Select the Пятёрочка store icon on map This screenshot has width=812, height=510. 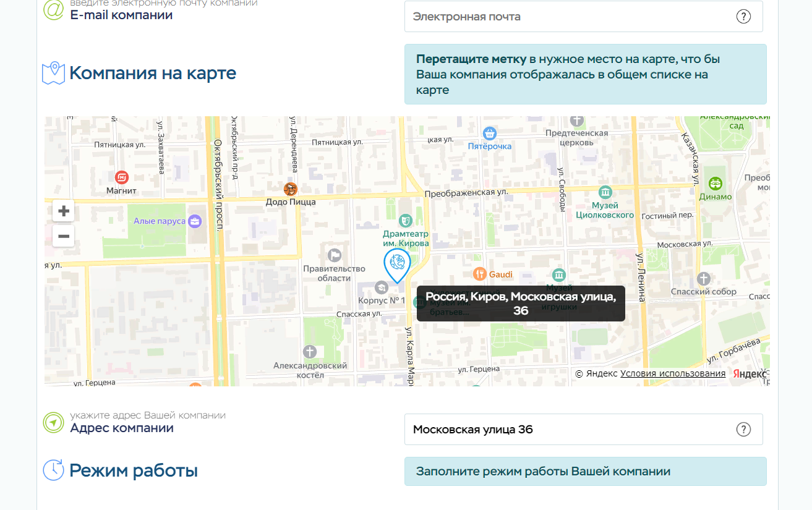(490, 133)
